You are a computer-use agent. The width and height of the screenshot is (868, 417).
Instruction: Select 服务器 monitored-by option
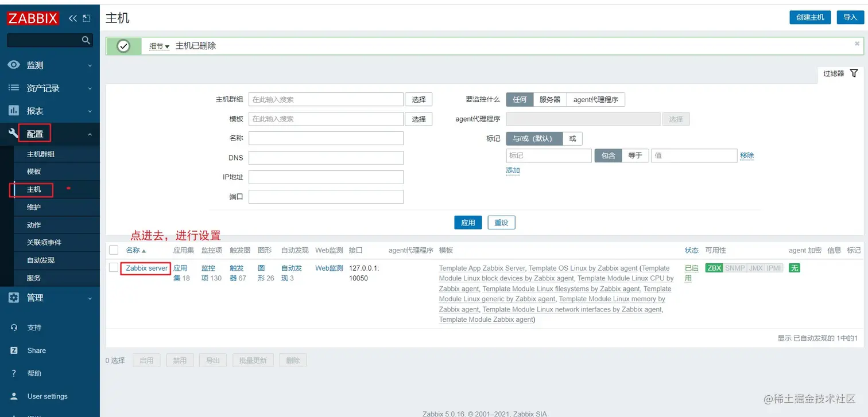550,99
